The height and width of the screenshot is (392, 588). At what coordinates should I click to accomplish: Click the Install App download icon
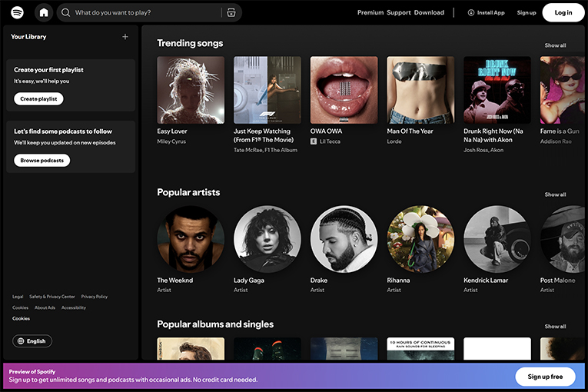point(471,12)
